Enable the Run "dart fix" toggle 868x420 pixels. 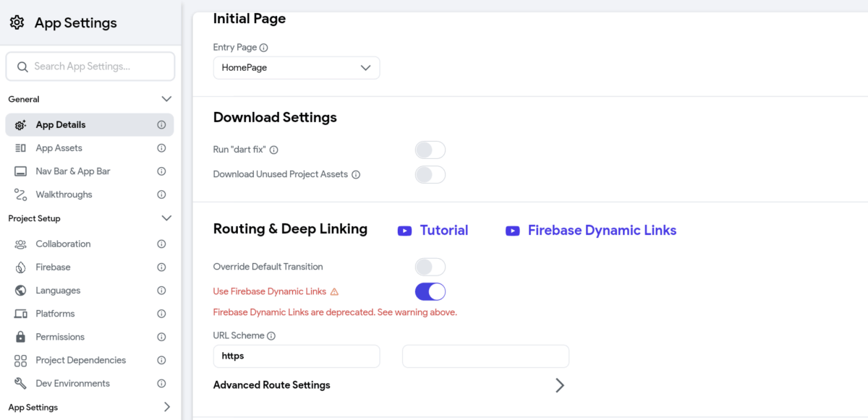[x=430, y=150]
